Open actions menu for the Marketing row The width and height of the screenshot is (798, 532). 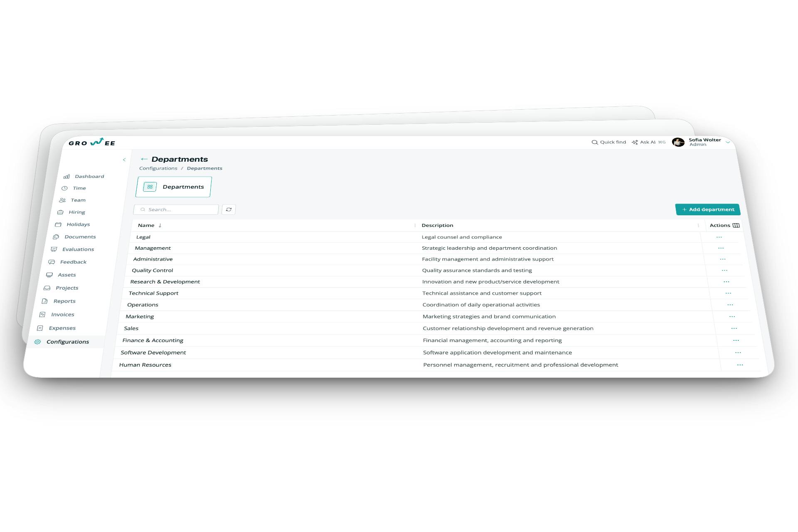(732, 317)
